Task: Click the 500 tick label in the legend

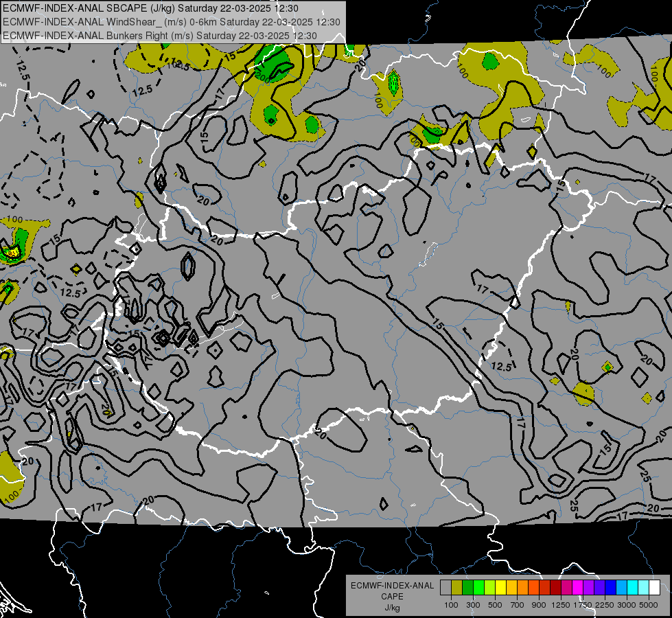Action: coord(495,605)
